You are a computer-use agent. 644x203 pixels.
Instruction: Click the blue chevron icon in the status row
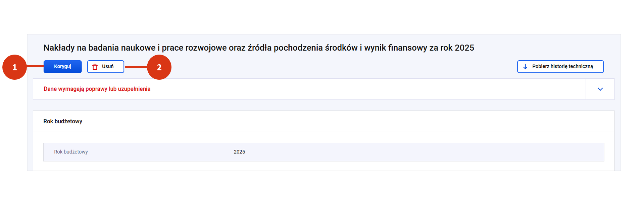pyautogui.click(x=600, y=89)
